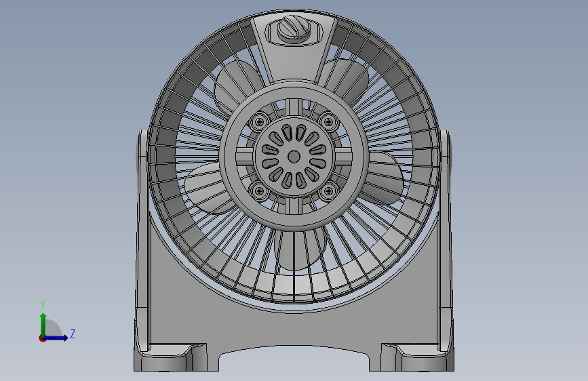Viewport: 588px width, 381px height.
Task: Select the upper-right Phillips screw on motor mount
Action: [328, 121]
